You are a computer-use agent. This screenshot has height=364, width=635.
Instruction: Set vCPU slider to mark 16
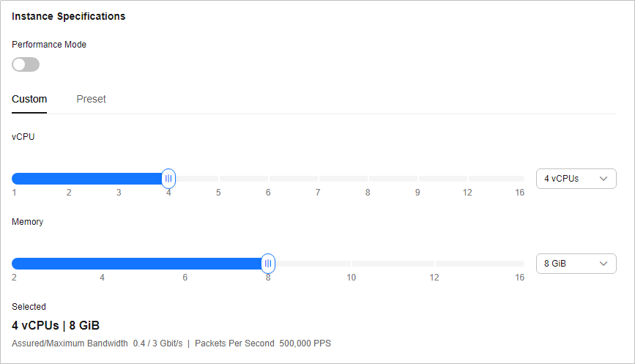(x=520, y=178)
